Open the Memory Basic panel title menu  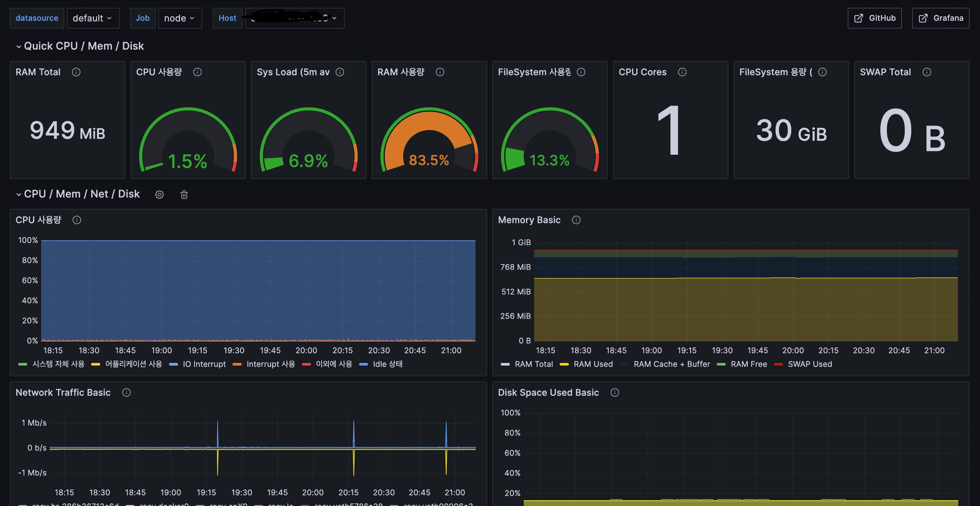[x=529, y=220]
